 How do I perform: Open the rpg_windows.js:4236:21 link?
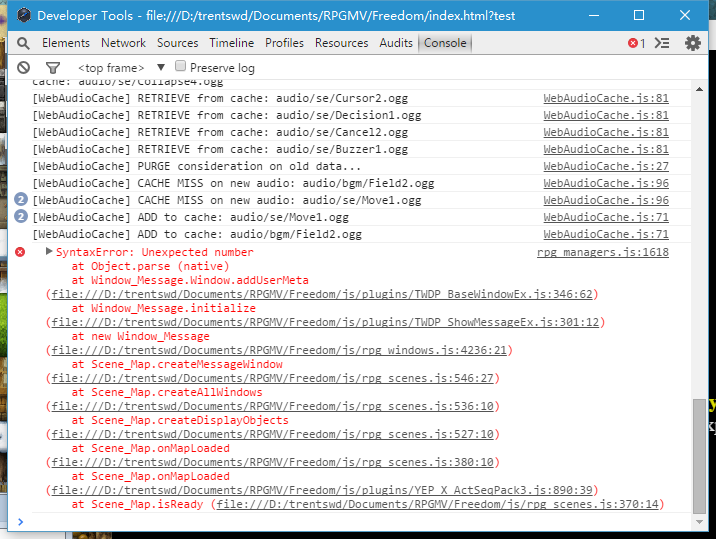tap(279, 350)
